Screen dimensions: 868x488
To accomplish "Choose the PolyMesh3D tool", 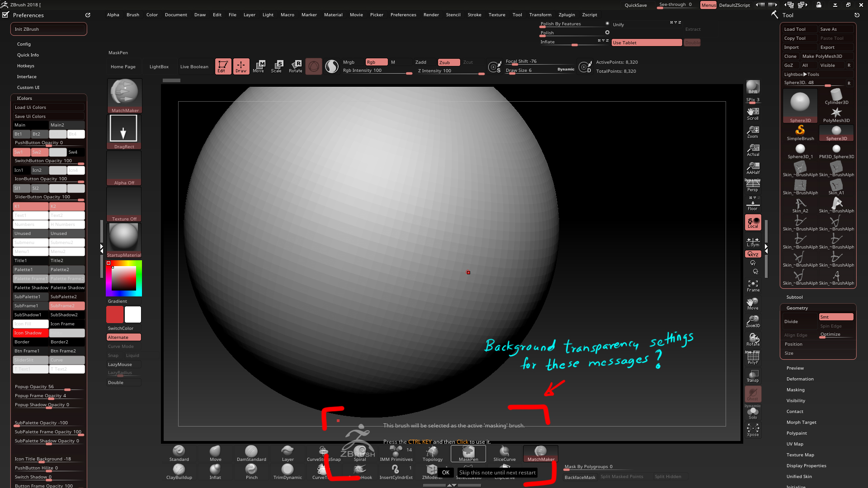I will (836, 115).
